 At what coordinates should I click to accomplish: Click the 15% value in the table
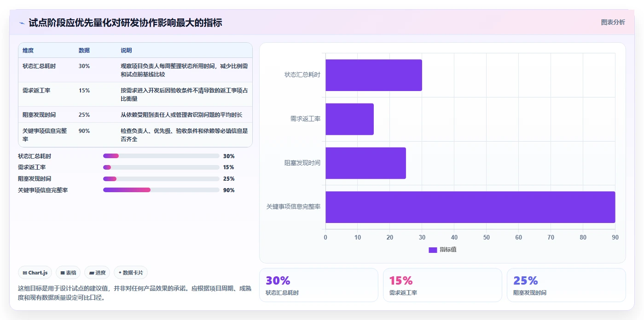[84, 91]
